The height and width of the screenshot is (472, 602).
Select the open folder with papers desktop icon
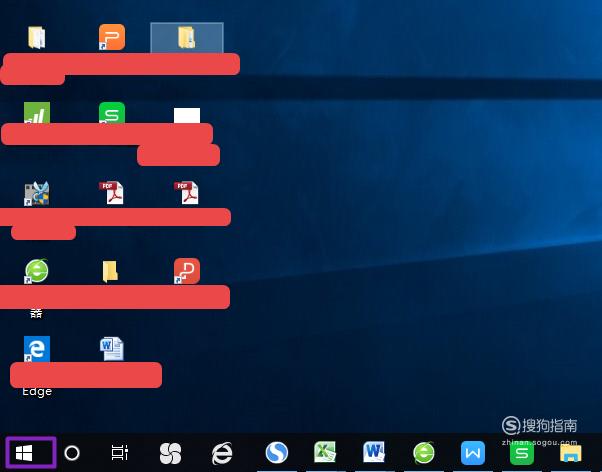tap(37, 37)
